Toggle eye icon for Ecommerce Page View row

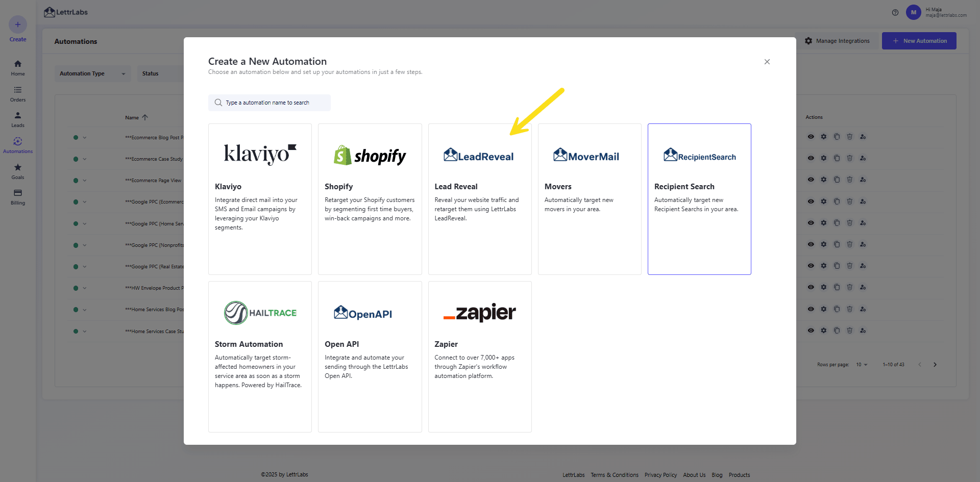click(x=811, y=180)
